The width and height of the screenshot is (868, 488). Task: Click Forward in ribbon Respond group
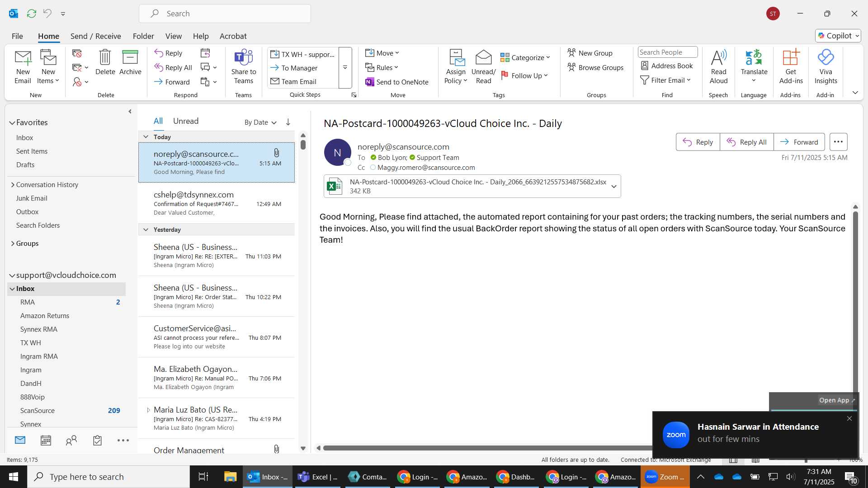[x=172, y=82]
